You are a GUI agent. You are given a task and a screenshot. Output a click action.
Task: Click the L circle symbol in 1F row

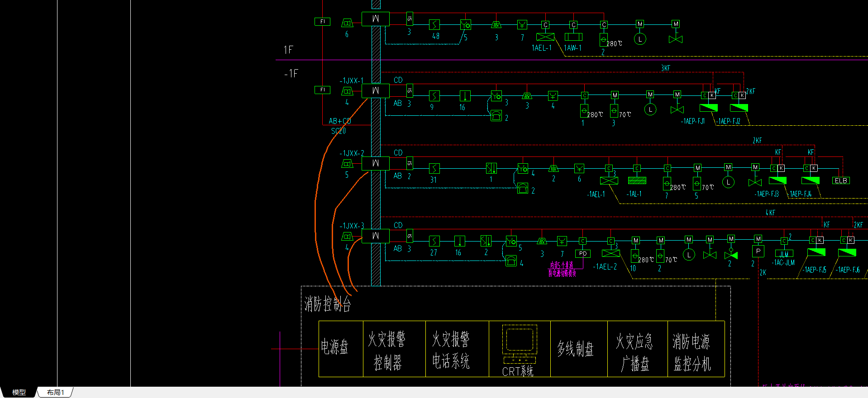[640, 39]
